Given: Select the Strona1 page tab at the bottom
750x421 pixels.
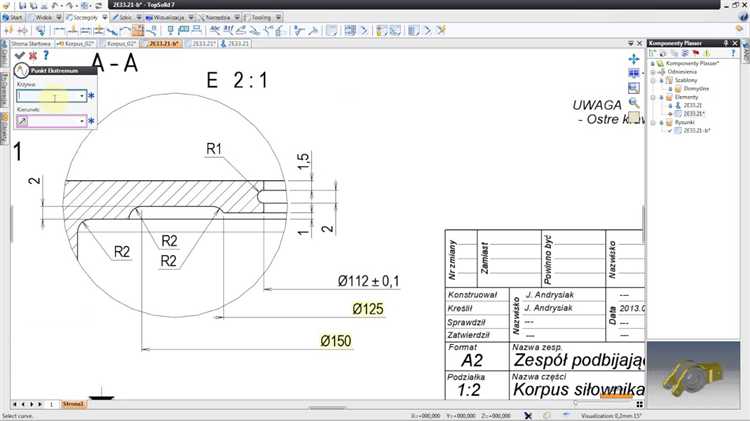Looking at the screenshot, I should (x=73, y=404).
